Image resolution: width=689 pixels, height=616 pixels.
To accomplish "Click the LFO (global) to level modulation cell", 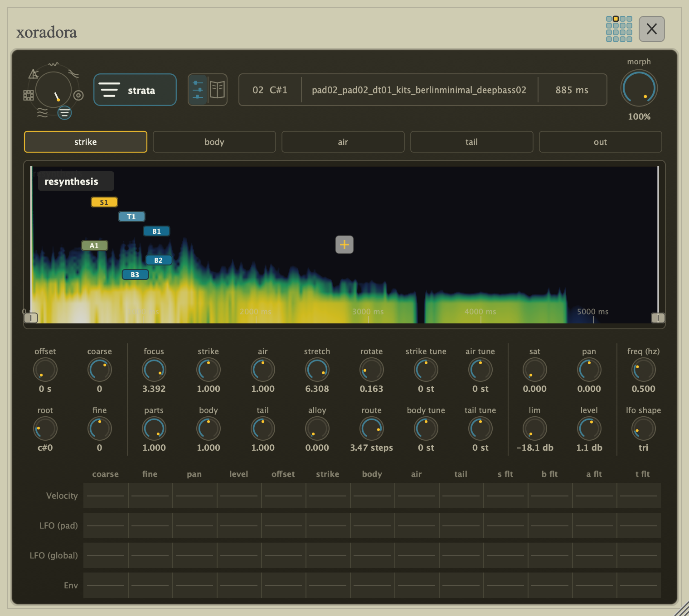I will [x=239, y=555].
